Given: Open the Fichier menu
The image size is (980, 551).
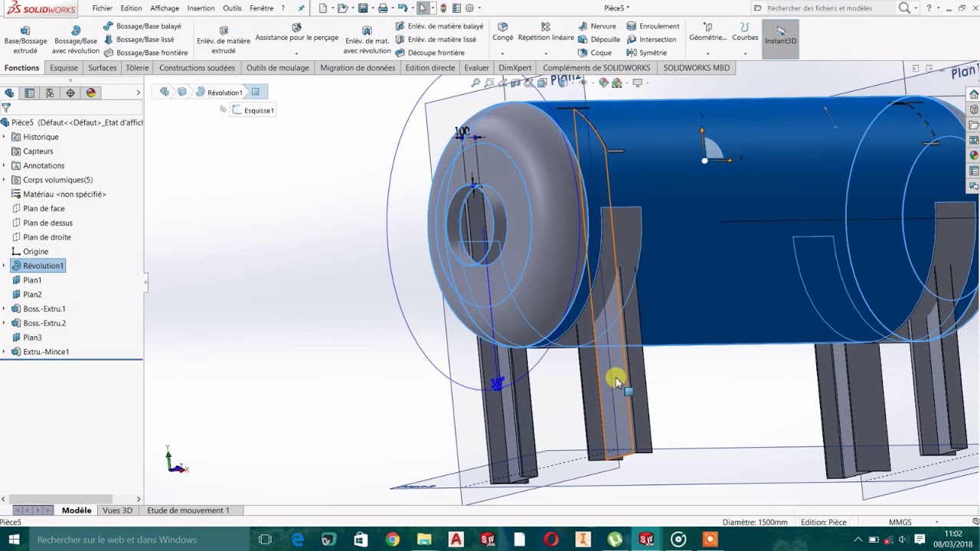Looking at the screenshot, I should click(103, 8).
